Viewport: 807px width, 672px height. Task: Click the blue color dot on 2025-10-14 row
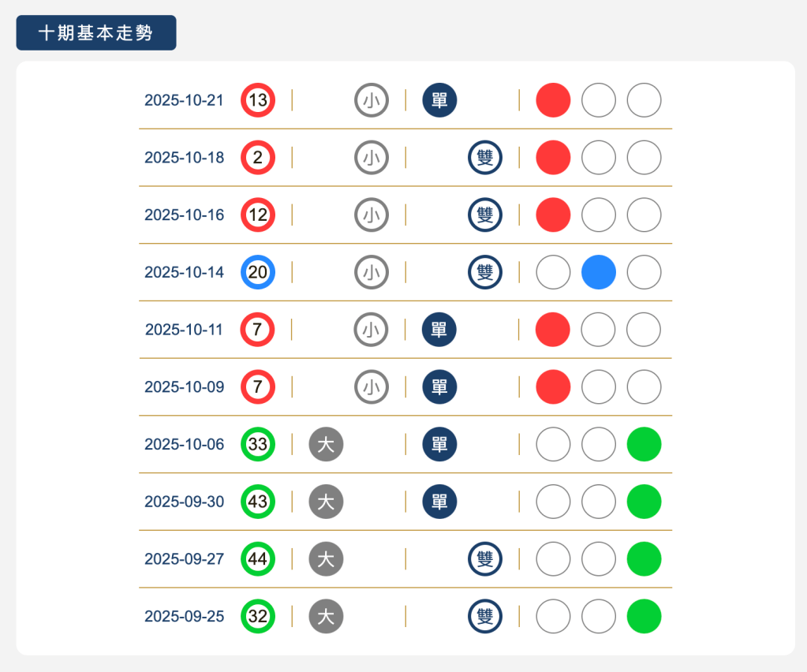point(598,272)
